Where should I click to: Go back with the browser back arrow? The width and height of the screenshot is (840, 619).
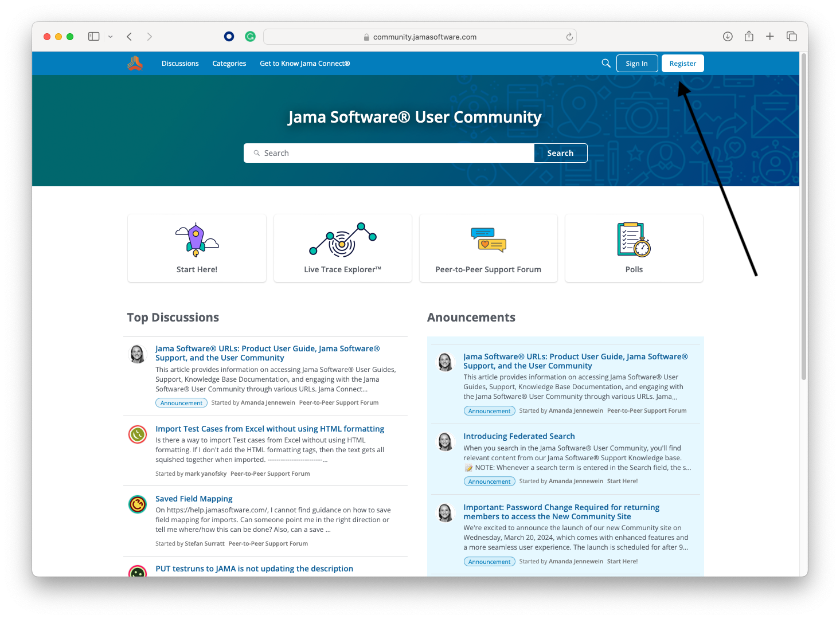coord(130,37)
